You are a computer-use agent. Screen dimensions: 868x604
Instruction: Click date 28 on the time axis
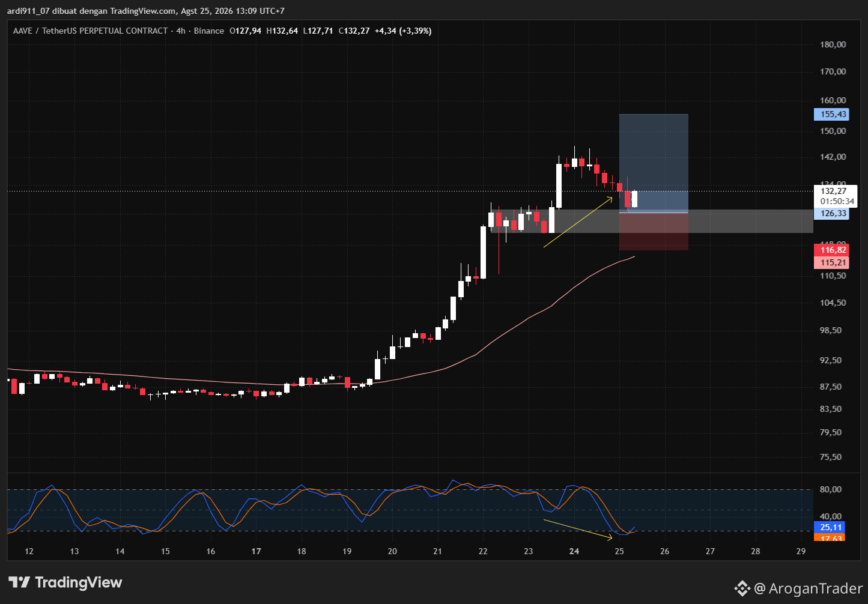click(755, 551)
